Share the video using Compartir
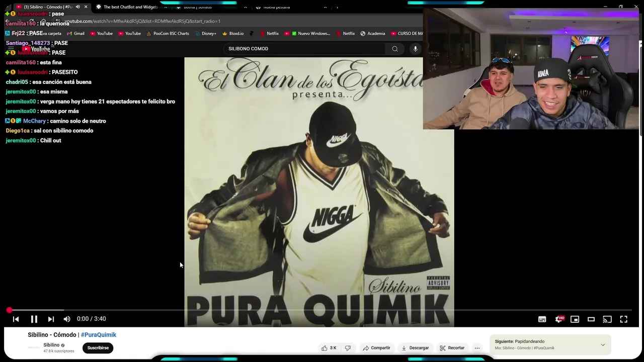644x362 pixels. (x=376, y=348)
